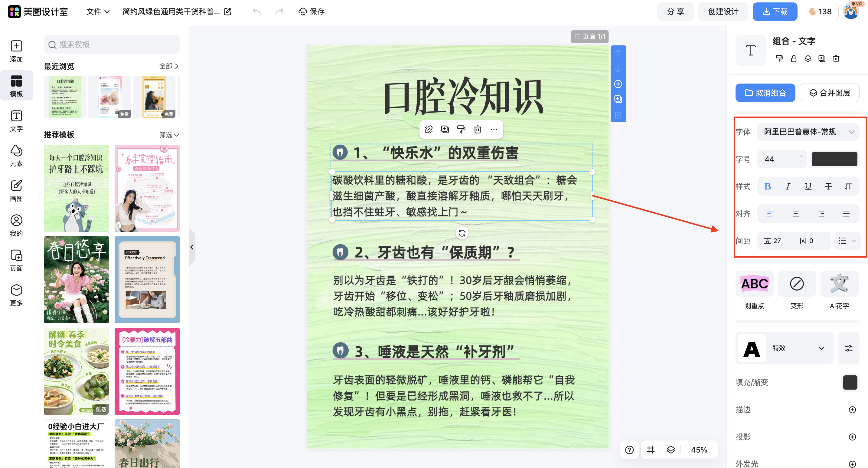Toggle underline on the selected text

[808, 186]
